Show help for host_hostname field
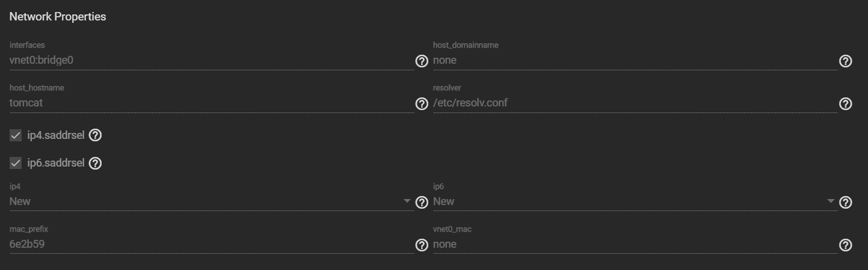868x270 pixels. coord(422,104)
